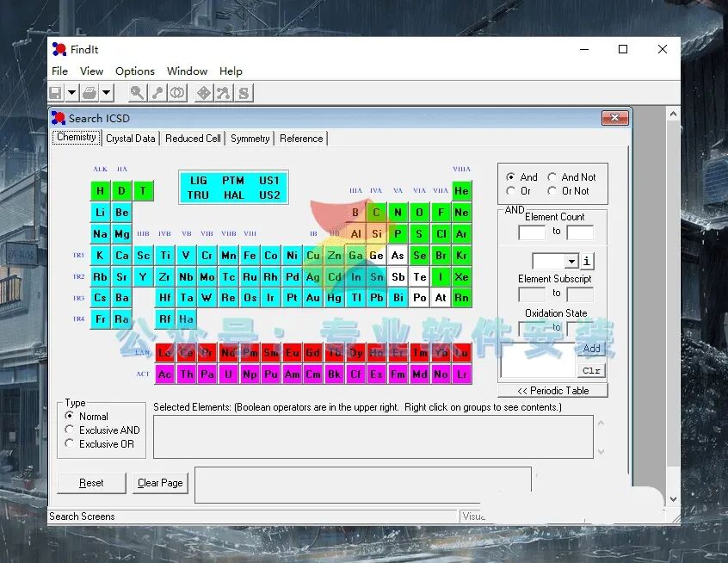This screenshot has height=563, width=728.
Task: Click the Save toolbar icon
Action: coord(56,93)
